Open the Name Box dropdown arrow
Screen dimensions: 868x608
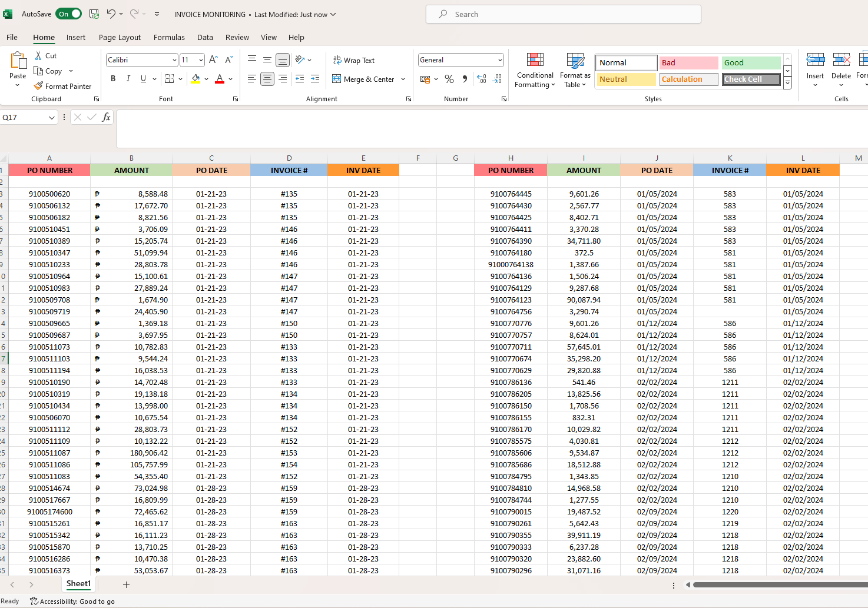coord(52,118)
